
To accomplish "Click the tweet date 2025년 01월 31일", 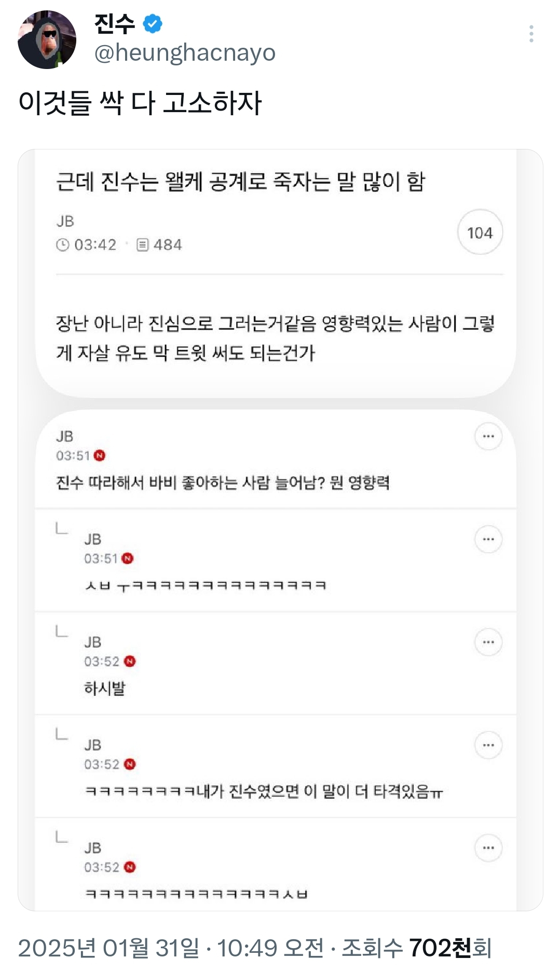I will tap(108, 948).
